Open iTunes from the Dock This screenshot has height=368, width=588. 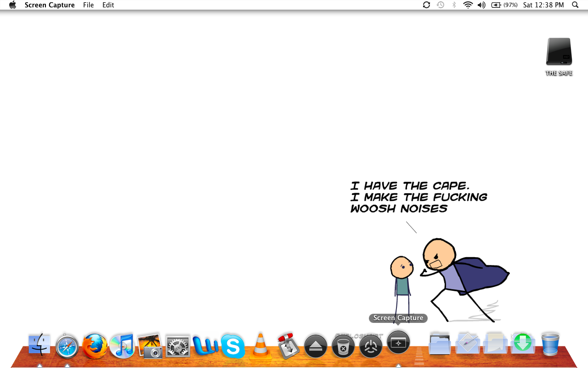[x=122, y=346]
